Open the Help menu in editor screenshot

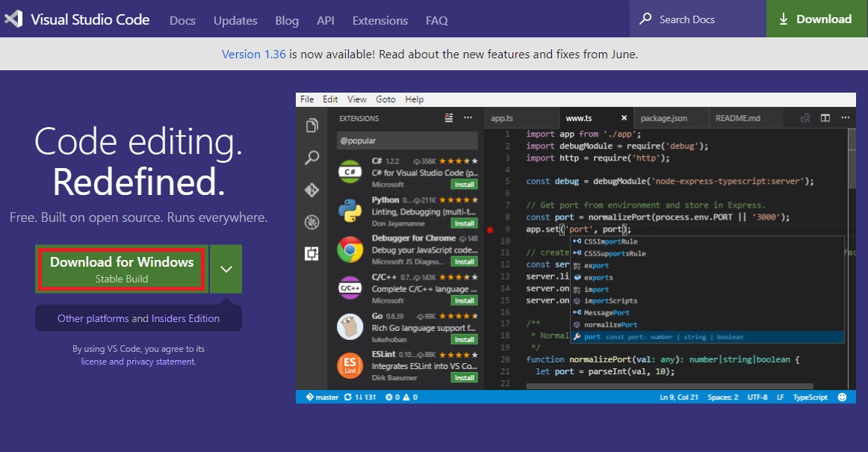[x=414, y=99]
